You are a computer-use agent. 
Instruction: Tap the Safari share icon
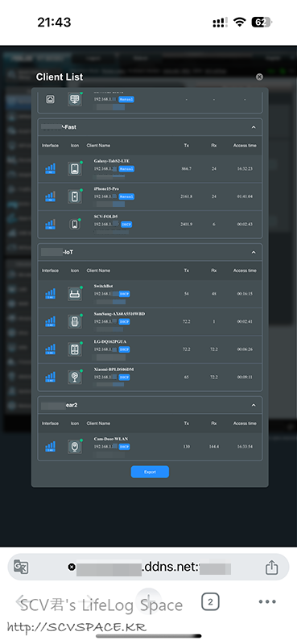coord(271,568)
